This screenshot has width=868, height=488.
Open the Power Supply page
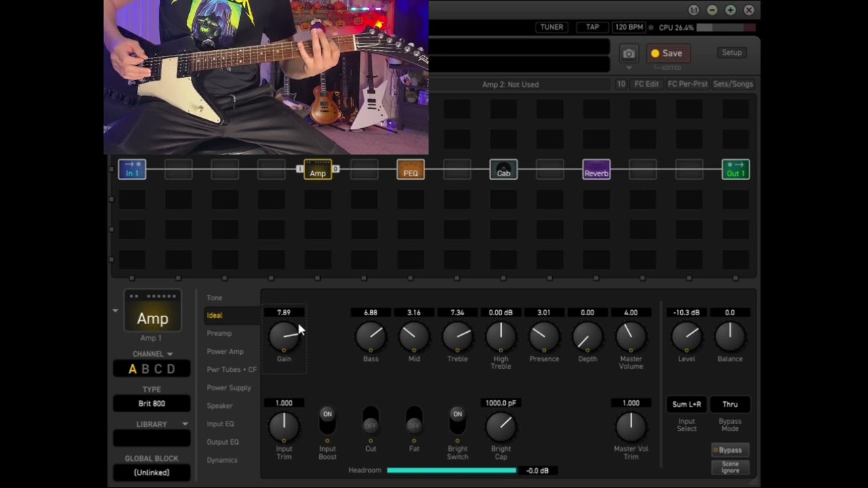(x=229, y=388)
